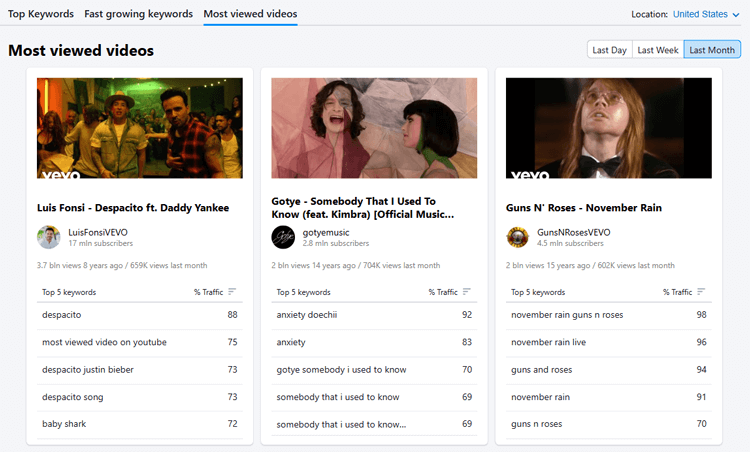Click the Guns N' Roses - November Rain title

point(584,208)
